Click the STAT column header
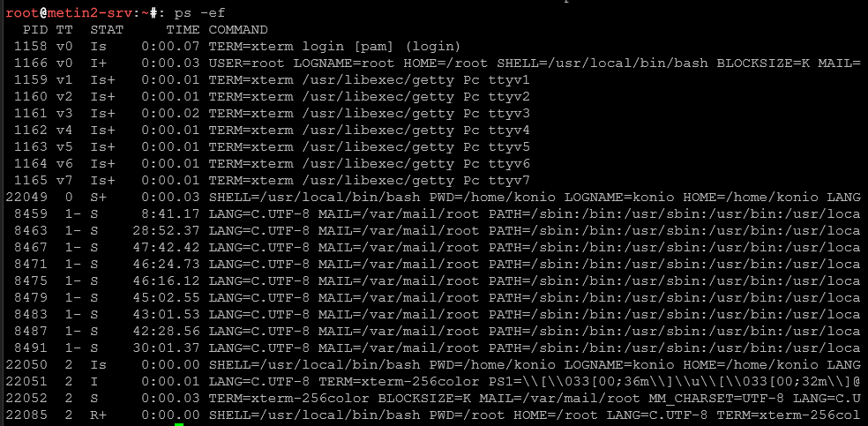The width and height of the screenshot is (868, 426). coord(106,29)
